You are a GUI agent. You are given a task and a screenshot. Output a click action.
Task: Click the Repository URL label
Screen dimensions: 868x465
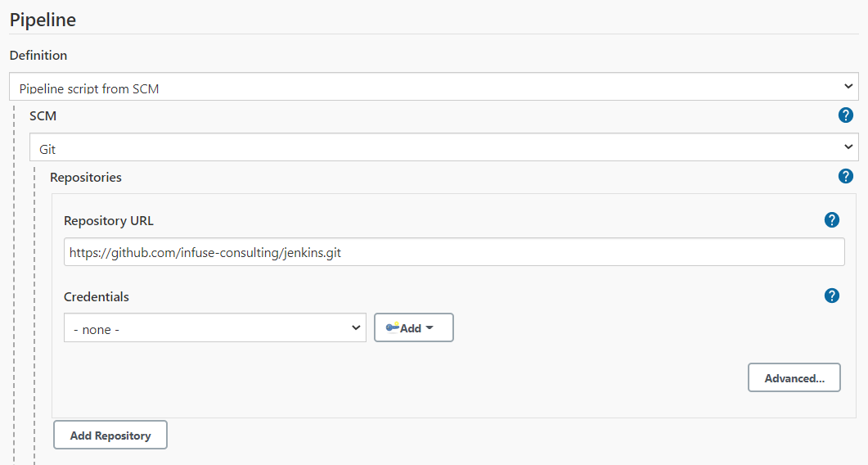109,220
